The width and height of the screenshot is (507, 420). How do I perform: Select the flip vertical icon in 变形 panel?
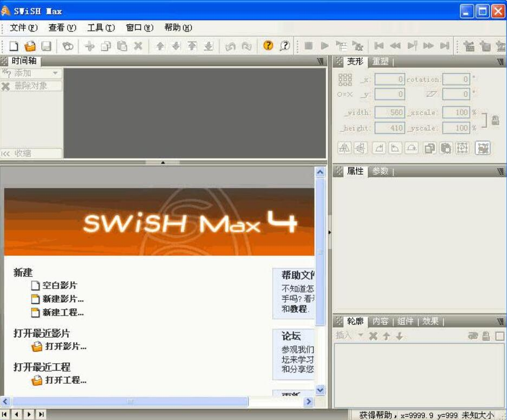360,148
